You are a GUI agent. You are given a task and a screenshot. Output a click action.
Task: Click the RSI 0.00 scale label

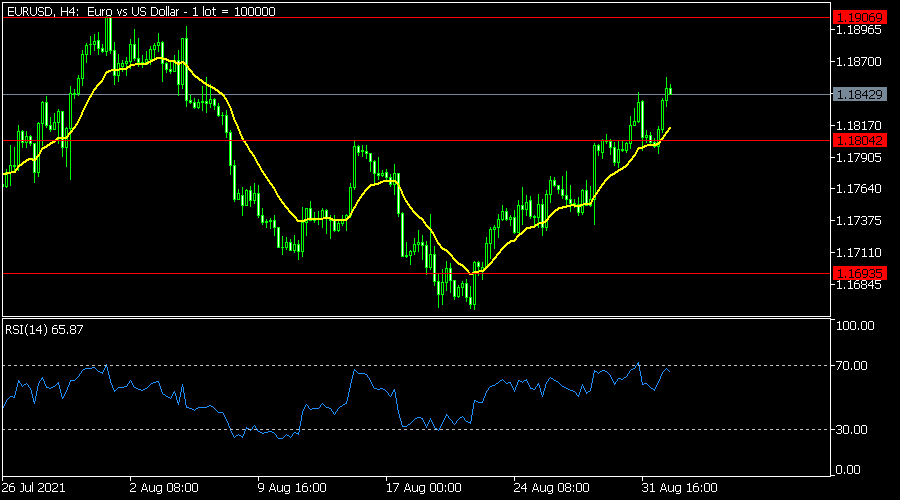[x=848, y=470]
